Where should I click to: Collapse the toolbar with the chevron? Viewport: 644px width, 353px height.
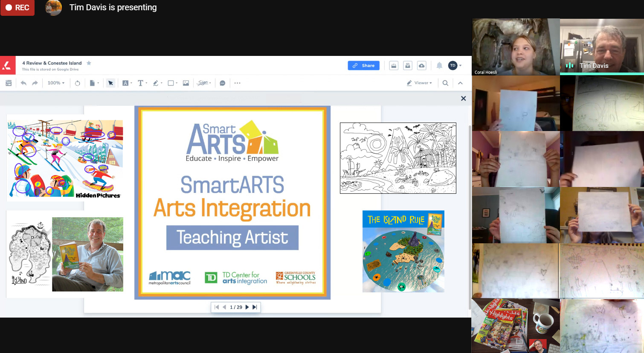coord(460,83)
